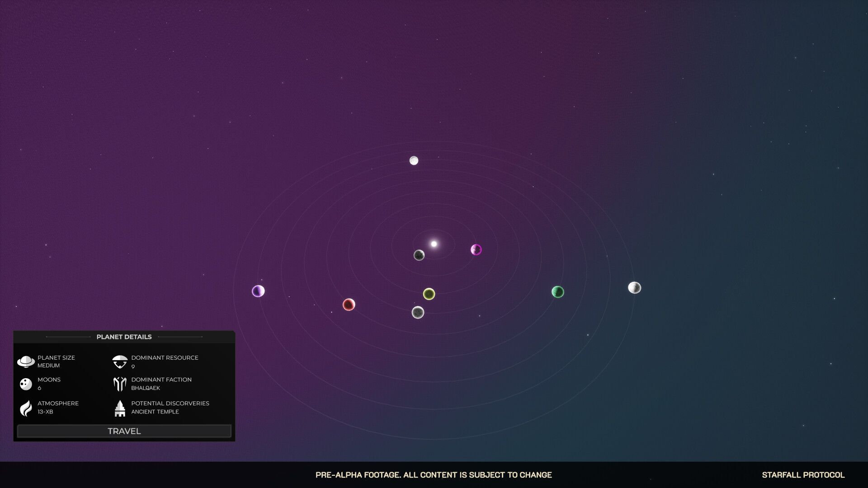This screenshot has height=488, width=868.
Task: Select the green planet on the right
Action: (x=558, y=292)
